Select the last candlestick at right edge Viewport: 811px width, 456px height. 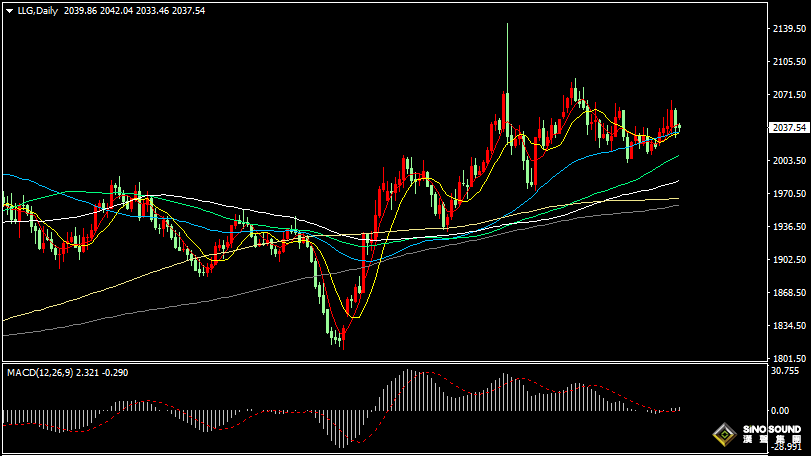[679, 126]
